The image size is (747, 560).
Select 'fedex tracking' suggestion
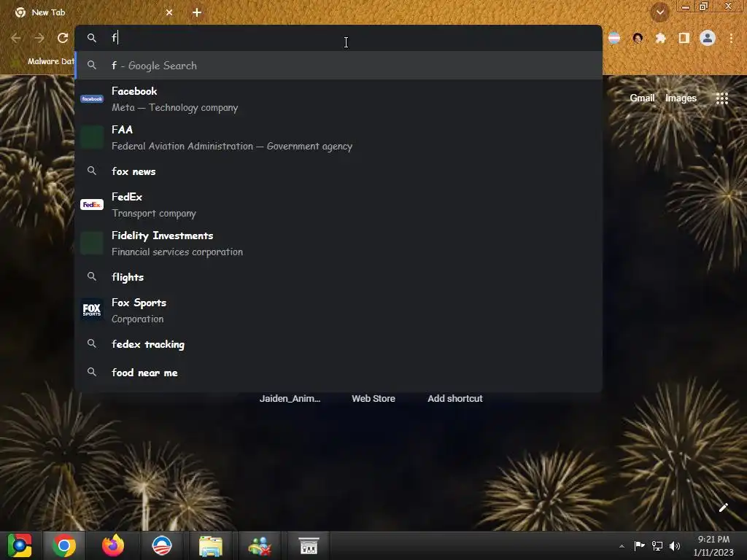tap(338, 344)
